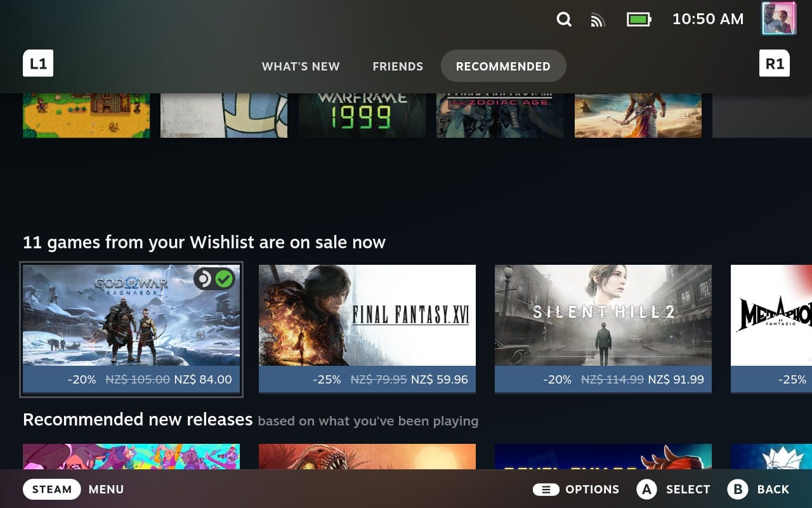Image resolution: width=812 pixels, height=508 pixels.
Task: Click the OPTIONS hint label
Action: 593,490
